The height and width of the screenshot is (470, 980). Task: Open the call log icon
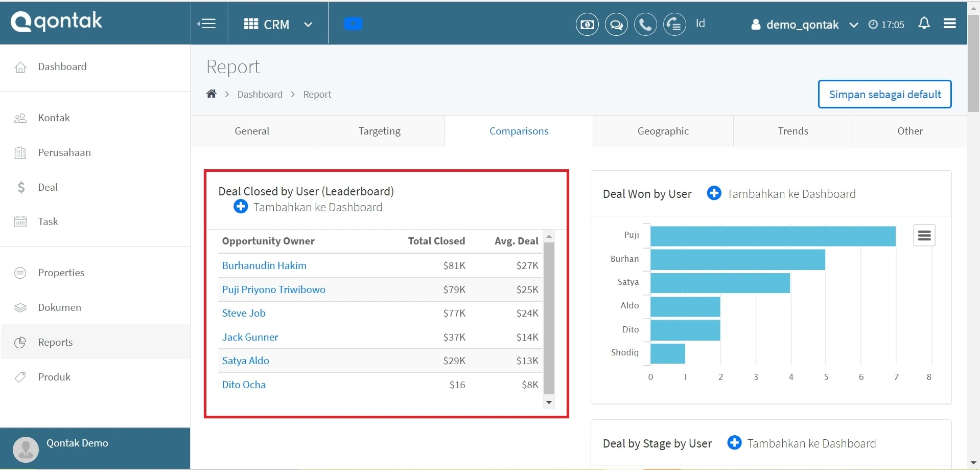coord(674,24)
